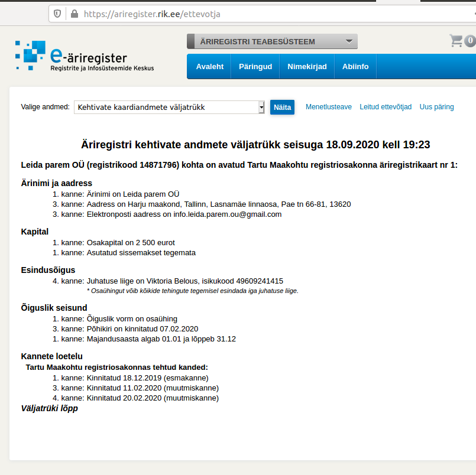Screen dimensions: 476x475
Task: Click the Ärinimi ja aadress heading
Action: [x=56, y=183]
